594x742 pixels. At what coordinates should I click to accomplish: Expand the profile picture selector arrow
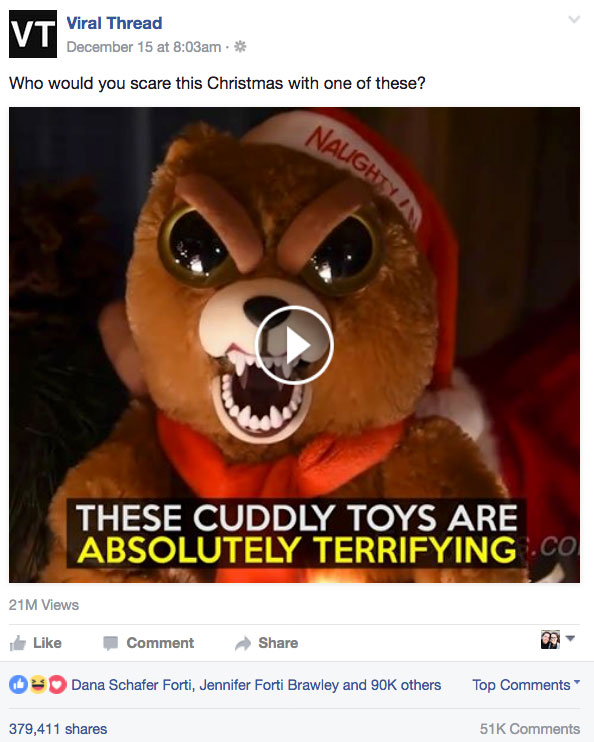(570, 638)
